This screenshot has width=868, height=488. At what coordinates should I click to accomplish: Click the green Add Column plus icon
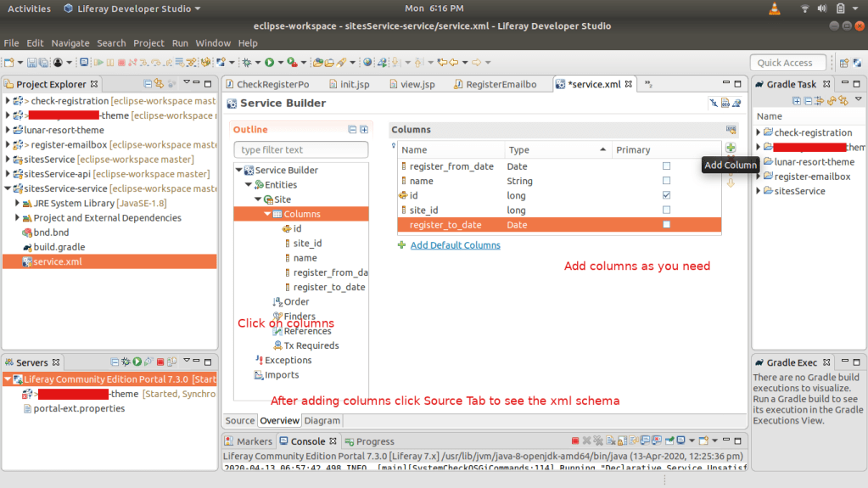click(730, 149)
